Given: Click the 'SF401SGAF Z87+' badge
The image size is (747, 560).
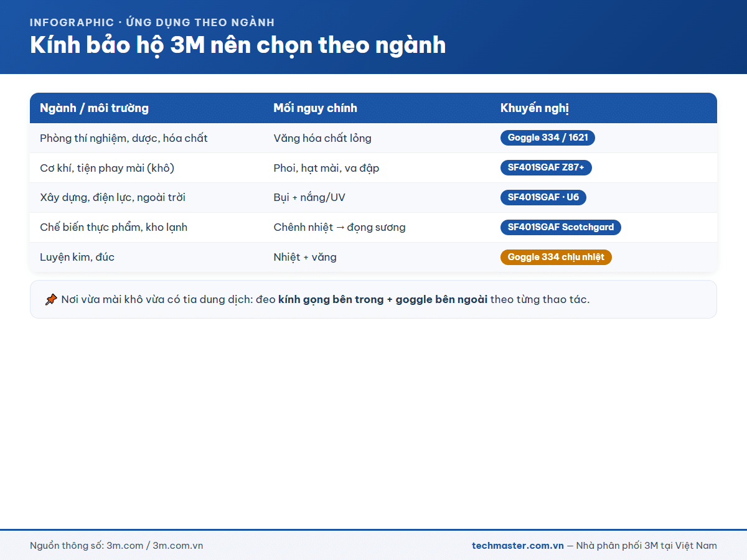Looking at the screenshot, I should click(546, 167).
